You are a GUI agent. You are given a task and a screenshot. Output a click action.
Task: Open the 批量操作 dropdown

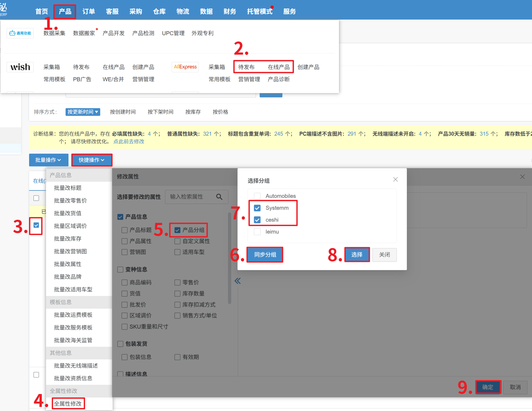(48, 160)
